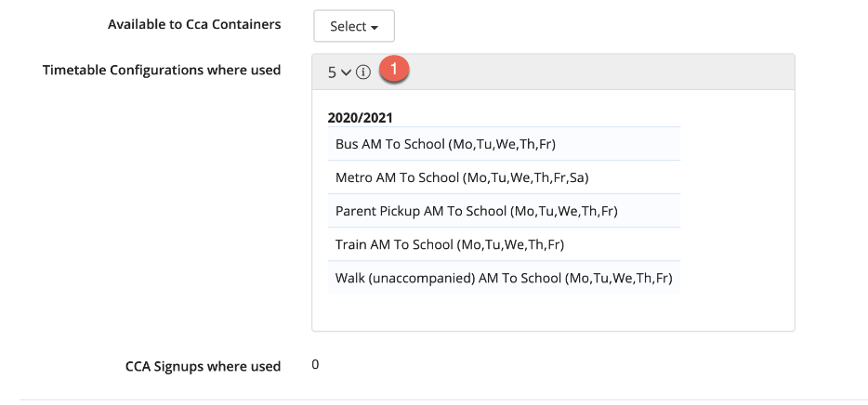Click the 0 value beside CCA Signups

tap(315, 365)
